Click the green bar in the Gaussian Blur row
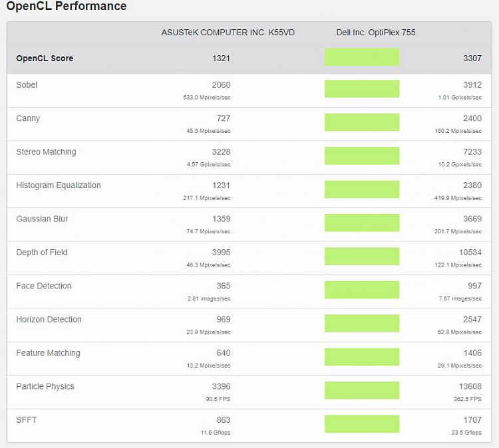The height and width of the screenshot is (448, 499). point(362,223)
